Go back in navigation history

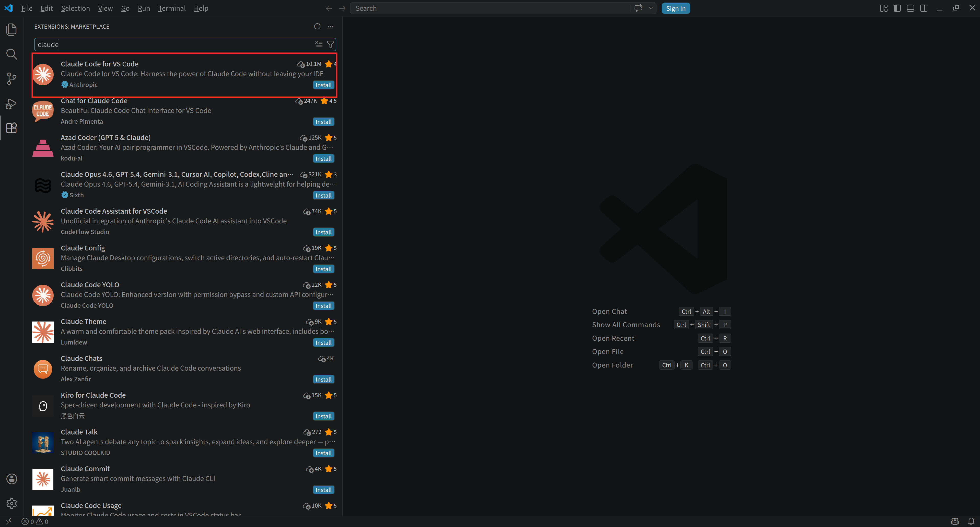pyautogui.click(x=329, y=8)
